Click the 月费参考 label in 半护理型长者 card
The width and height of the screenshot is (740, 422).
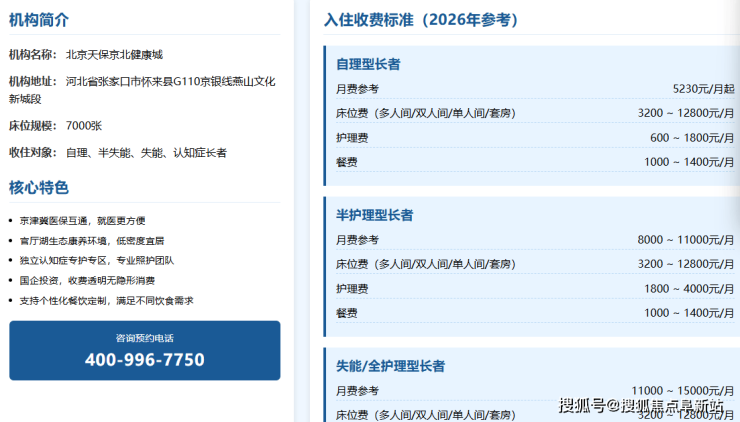click(357, 240)
